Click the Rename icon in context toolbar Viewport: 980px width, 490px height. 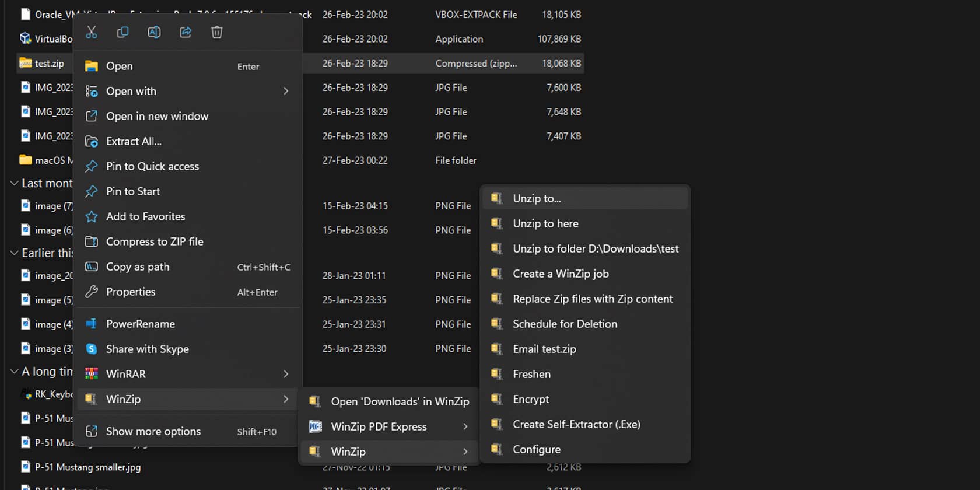(154, 32)
